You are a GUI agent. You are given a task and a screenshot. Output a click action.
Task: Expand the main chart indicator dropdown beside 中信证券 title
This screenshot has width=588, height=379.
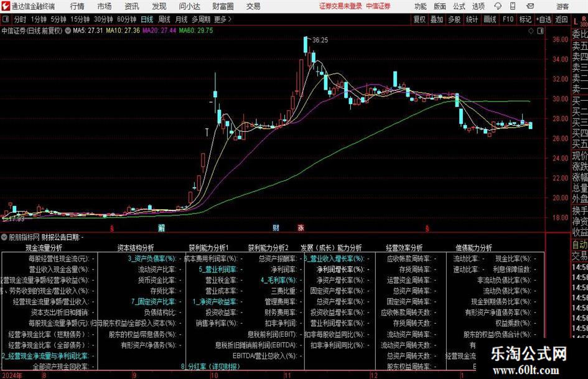[x=68, y=30]
